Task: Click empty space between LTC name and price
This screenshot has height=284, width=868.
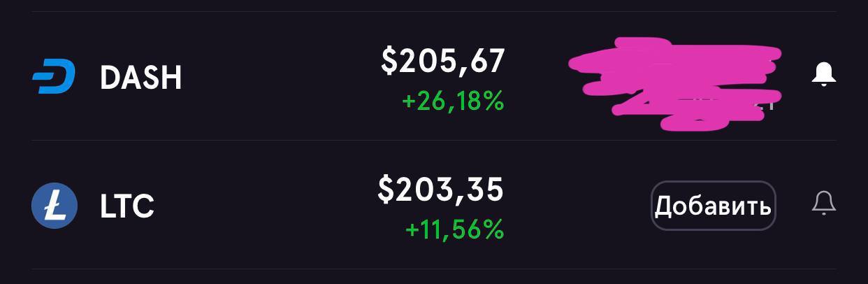Action: (x=266, y=206)
